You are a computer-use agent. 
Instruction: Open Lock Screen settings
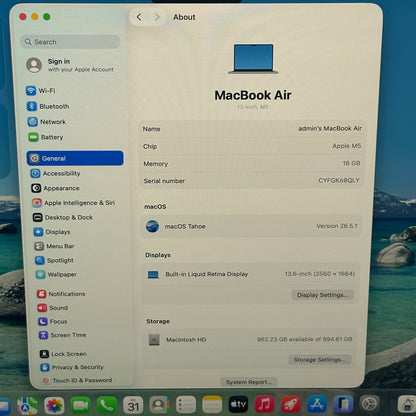click(63, 354)
